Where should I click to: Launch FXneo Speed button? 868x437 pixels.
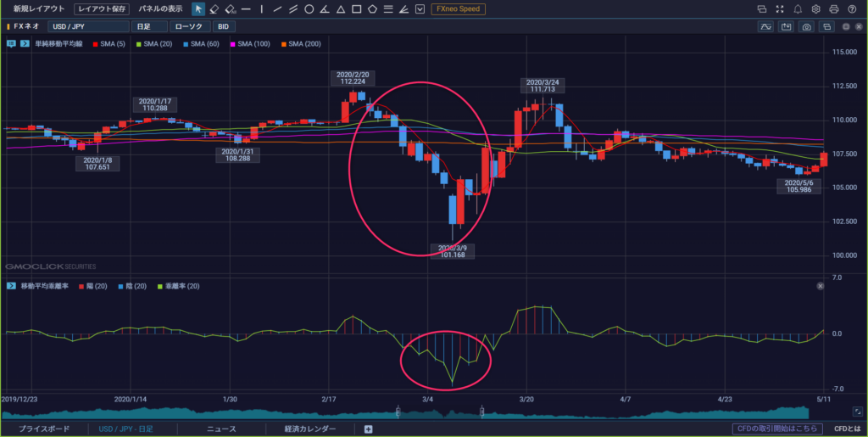(x=459, y=8)
